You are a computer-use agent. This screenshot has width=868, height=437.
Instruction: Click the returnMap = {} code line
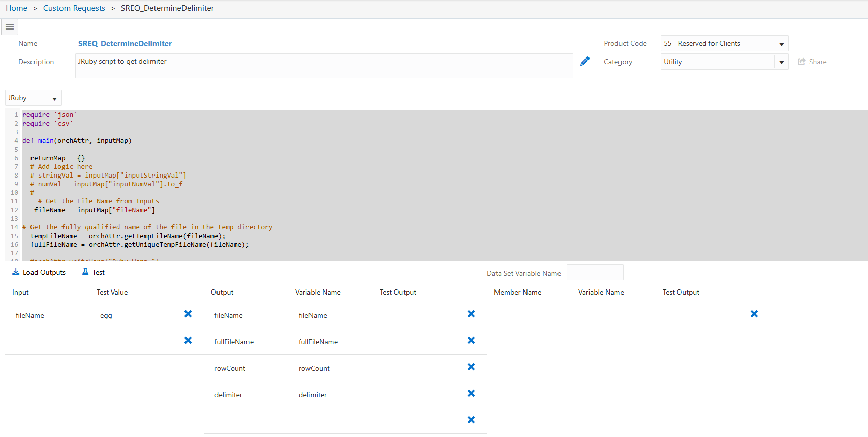pos(57,158)
